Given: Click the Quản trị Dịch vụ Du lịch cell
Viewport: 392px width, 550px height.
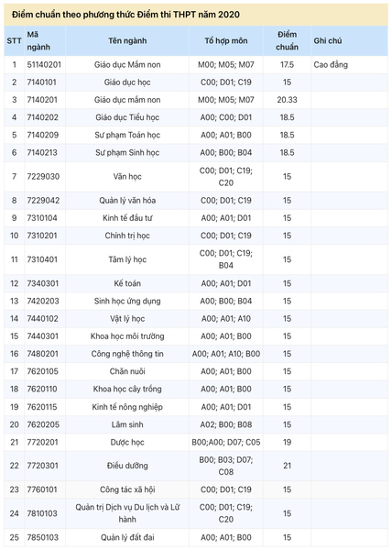Looking at the screenshot, I should (127, 513).
